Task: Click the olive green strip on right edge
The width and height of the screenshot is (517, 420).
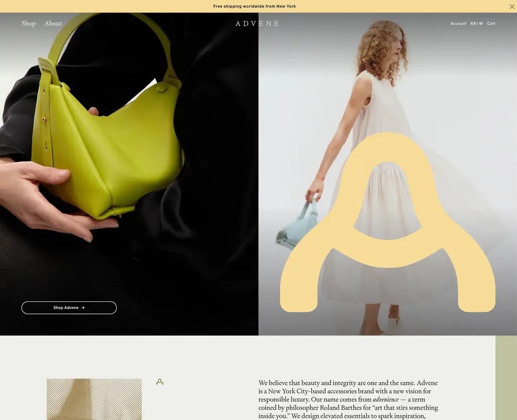Action: pos(506,378)
